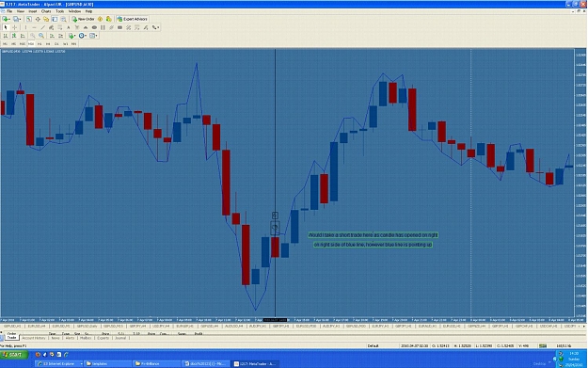Open the Navigator panel icon
Viewport: 588px width, 368px height.
46,19
